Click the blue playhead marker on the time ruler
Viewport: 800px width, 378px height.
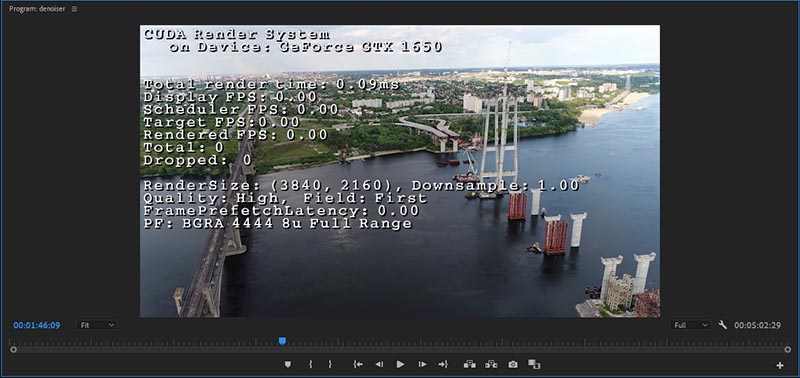pyautogui.click(x=282, y=341)
